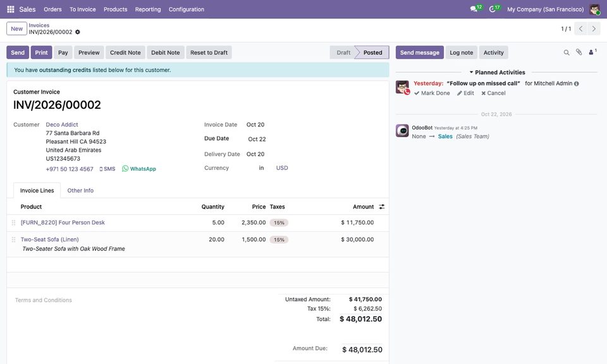Go to next record arrow
The height and width of the screenshot is (364, 607).
594,28
